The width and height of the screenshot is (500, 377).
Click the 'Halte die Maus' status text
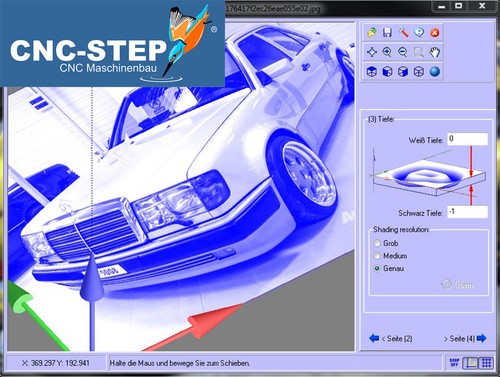click(180, 363)
